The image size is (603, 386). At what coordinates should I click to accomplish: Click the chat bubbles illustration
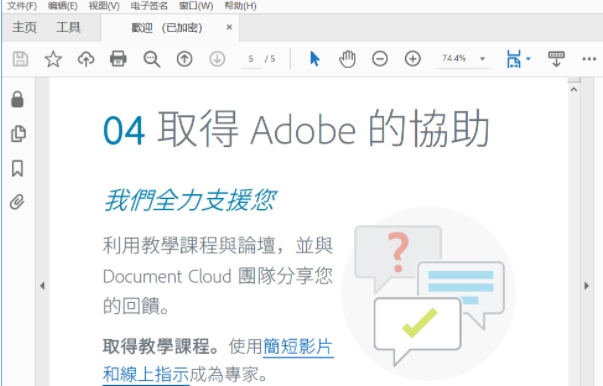tap(428, 294)
